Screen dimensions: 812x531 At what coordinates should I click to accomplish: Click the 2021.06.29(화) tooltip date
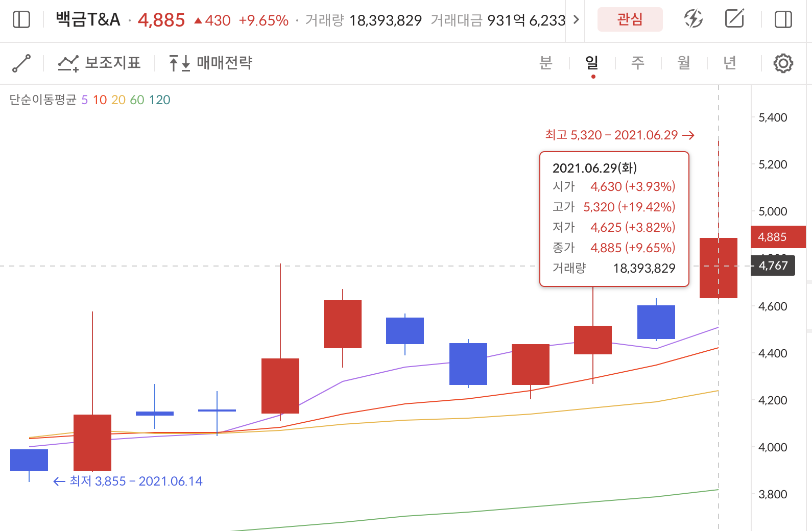coord(594,168)
